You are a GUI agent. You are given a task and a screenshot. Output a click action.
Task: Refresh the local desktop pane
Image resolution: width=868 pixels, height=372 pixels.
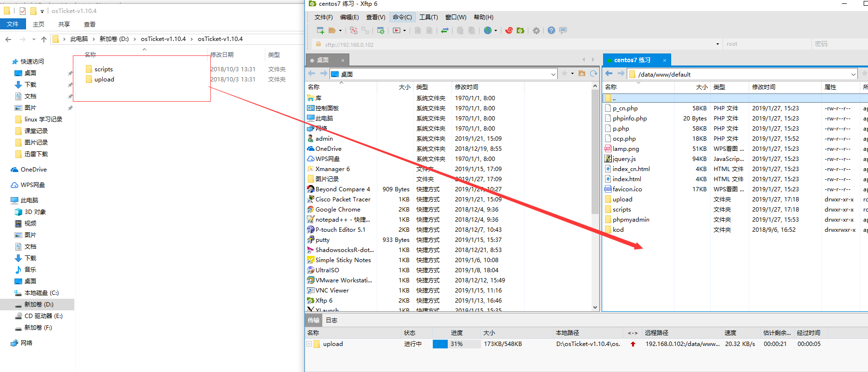coord(593,74)
